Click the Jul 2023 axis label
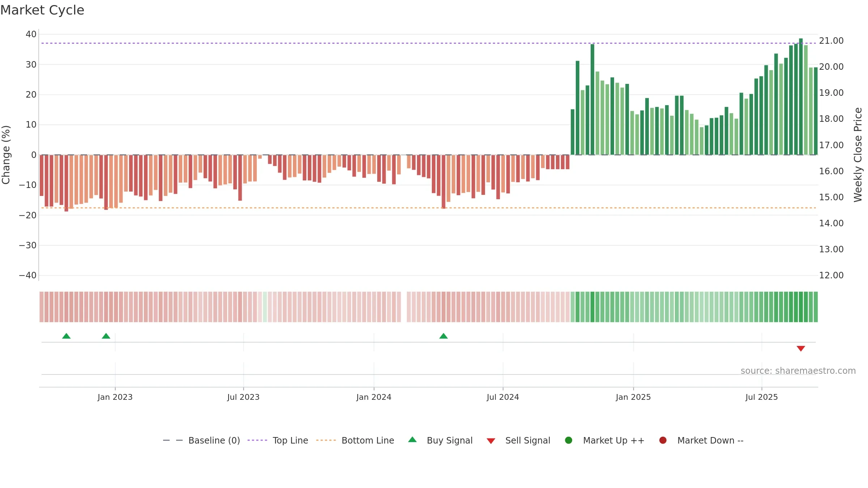868x488 pixels. coord(243,397)
